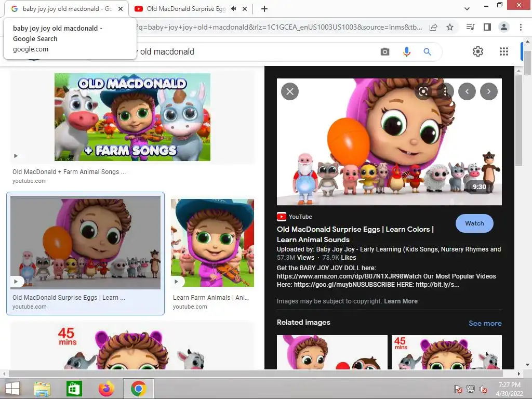This screenshot has width=532, height=399.
Task: Launch Firefox from taskbar
Action: pos(106,389)
